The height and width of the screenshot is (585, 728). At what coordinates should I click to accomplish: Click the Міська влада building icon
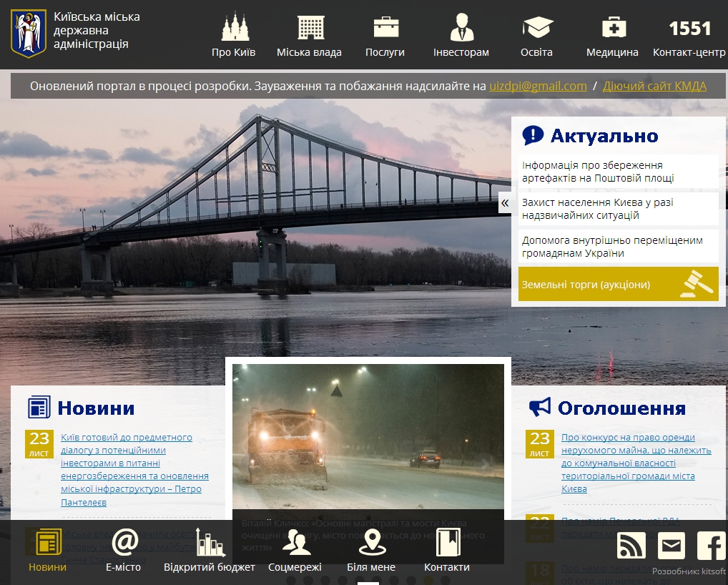[310, 27]
